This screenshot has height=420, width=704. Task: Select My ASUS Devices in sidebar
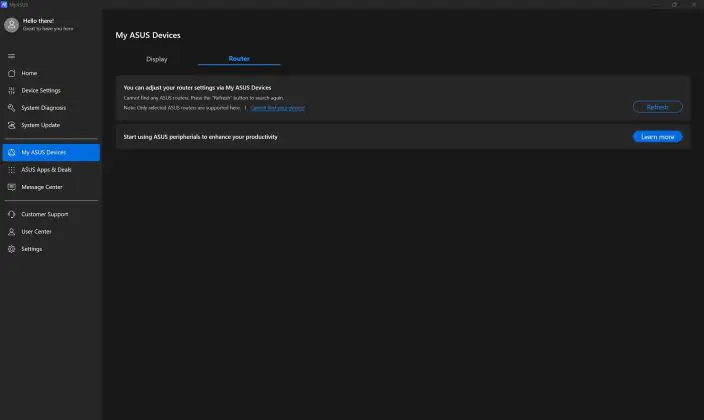coord(51,153)
